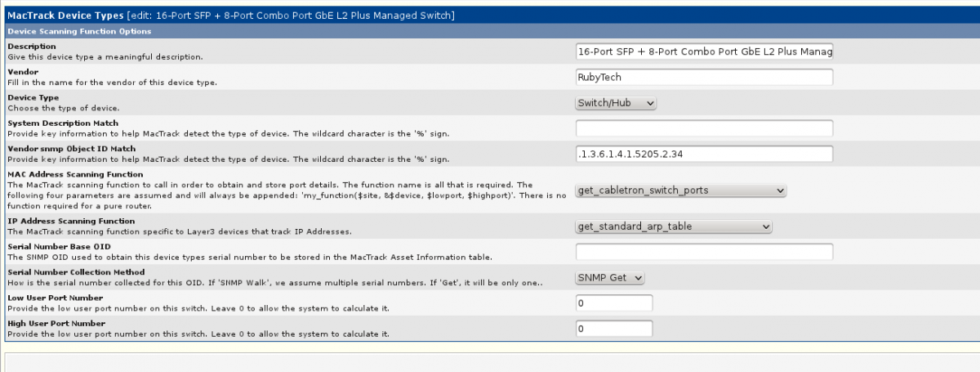980x372 pixels.
Task: Open the IP Address Scanning Function dropdown
Action: (674, 226)
